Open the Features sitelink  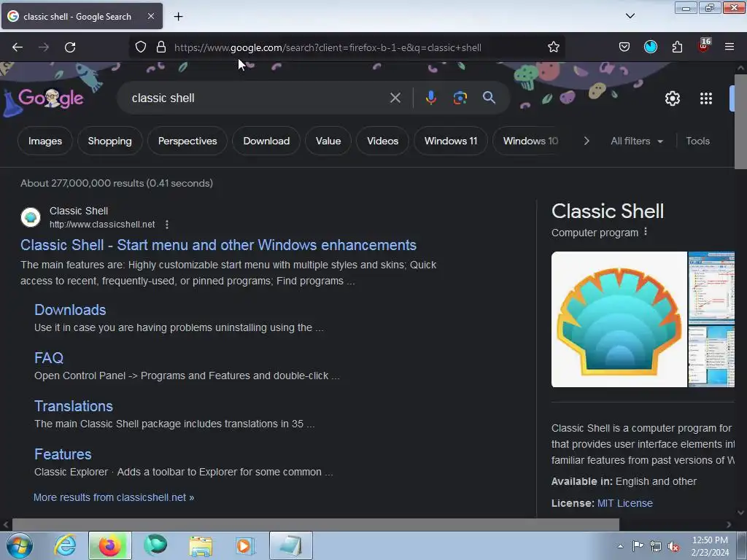coord(63,454)
